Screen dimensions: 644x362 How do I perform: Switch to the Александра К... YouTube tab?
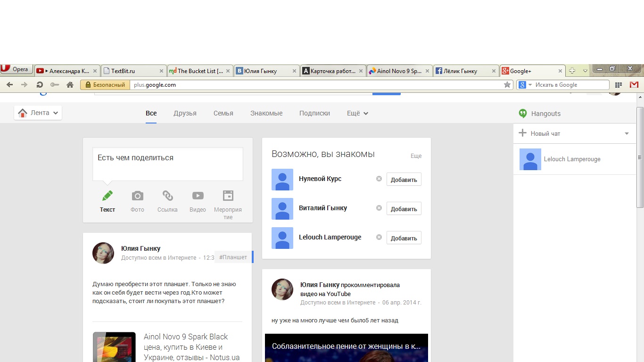(x=66, y=71)
